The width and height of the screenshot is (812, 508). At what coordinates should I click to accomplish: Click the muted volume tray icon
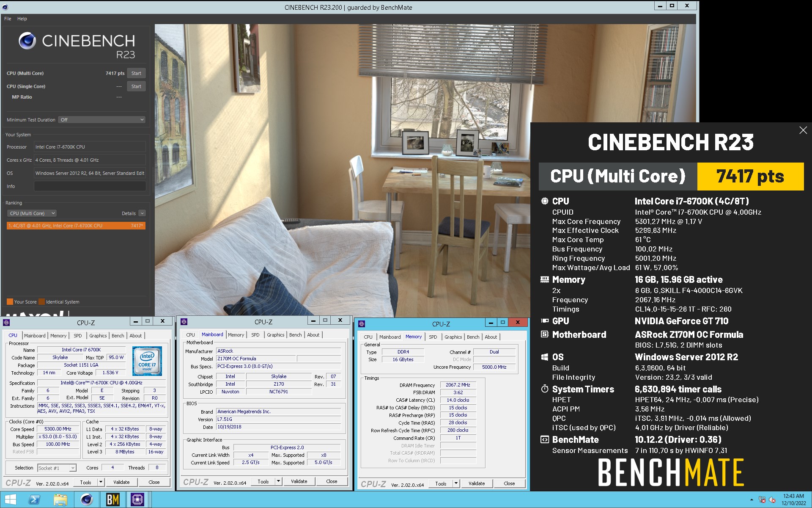coord(772,500)
